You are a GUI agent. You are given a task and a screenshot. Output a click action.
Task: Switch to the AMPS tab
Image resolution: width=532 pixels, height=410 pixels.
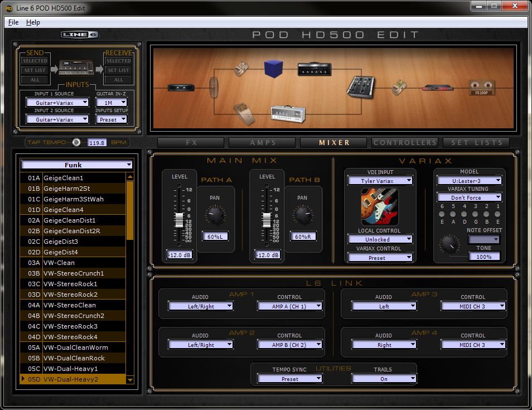click(262, 143)
